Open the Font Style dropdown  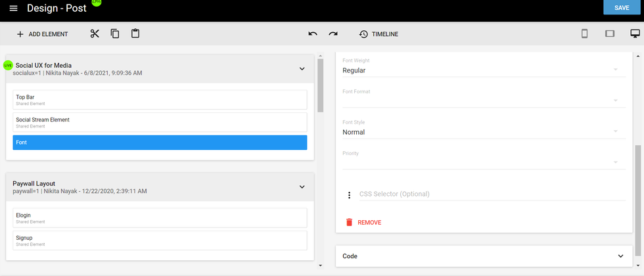pos(480,132)
